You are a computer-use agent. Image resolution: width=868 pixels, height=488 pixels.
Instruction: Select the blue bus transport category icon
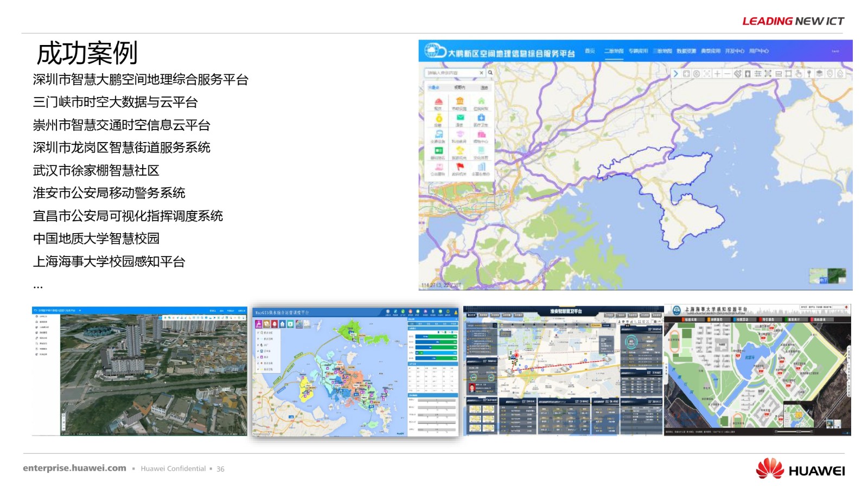click(x=438, y=134)
